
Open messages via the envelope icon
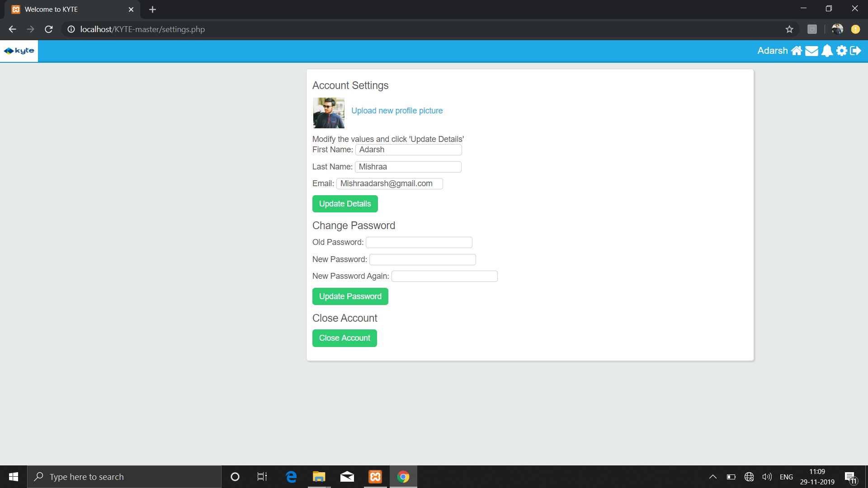pos(812,51)
